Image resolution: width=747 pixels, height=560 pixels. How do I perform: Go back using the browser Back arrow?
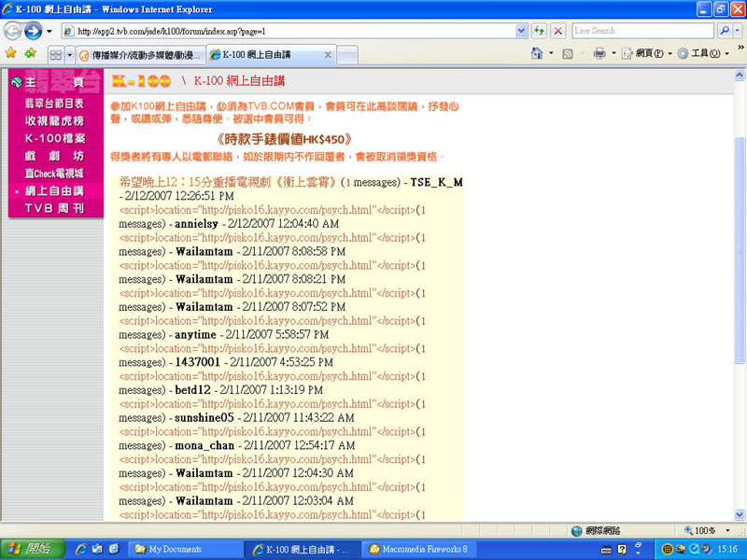[x=13, y=32]
